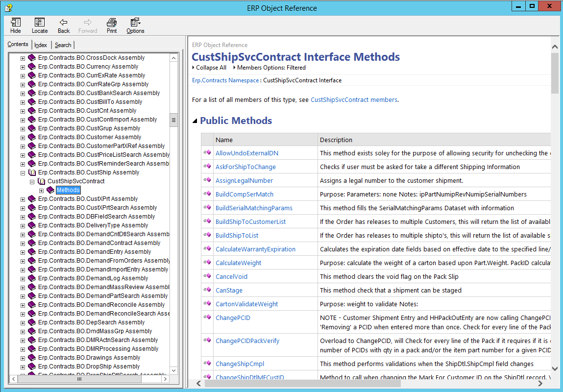Click the book icon beside the Methods node
The width and height of the screenshot is (563, 392).
tap(50, 190)
